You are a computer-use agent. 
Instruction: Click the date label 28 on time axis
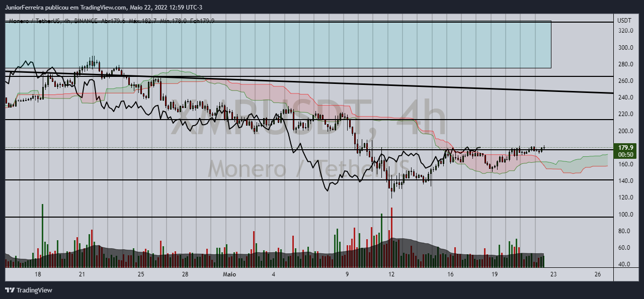185,274
